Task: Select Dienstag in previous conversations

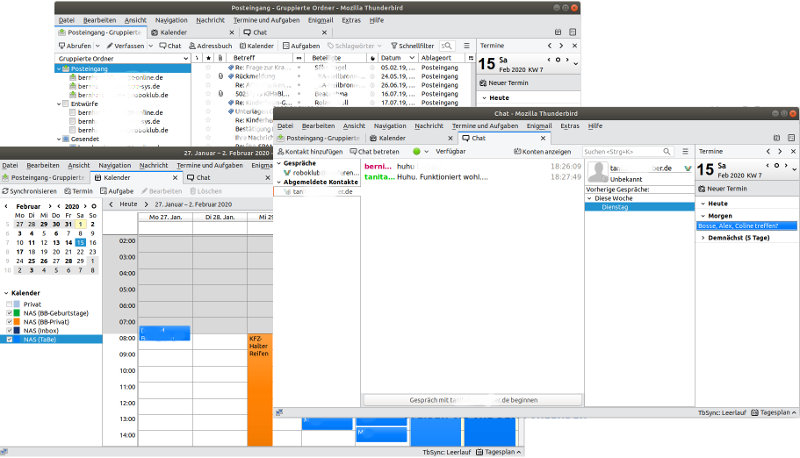Action: point(640,207)
